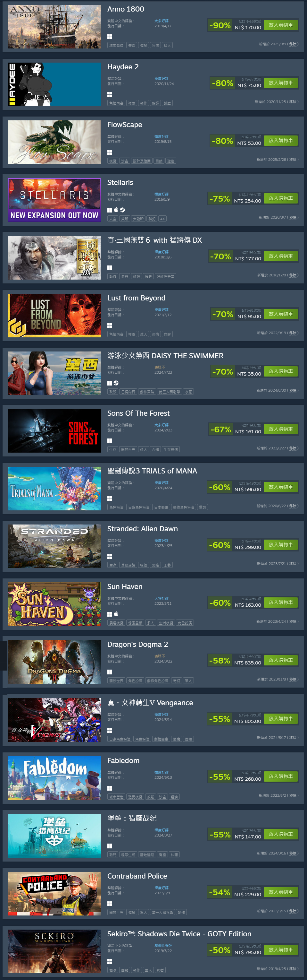Click the -90% discount on Anno 1800

click(x=220, y=25)
